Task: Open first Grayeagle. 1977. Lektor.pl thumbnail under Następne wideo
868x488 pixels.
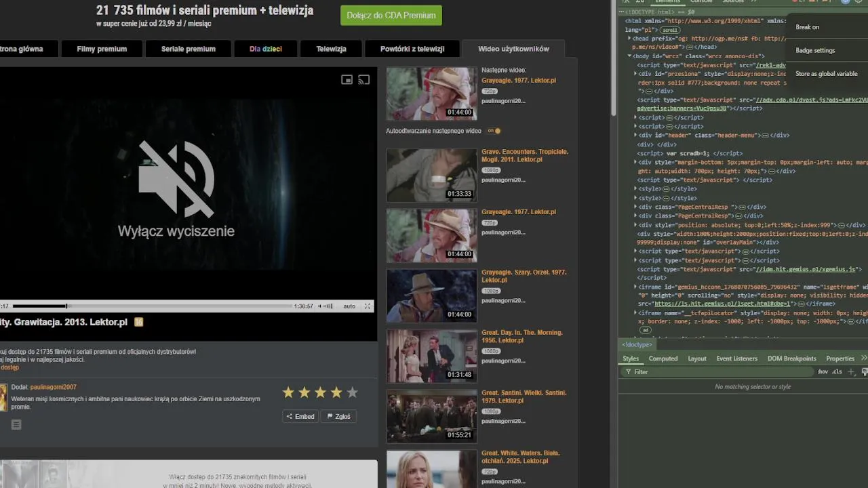Action: tap(431, 93)
